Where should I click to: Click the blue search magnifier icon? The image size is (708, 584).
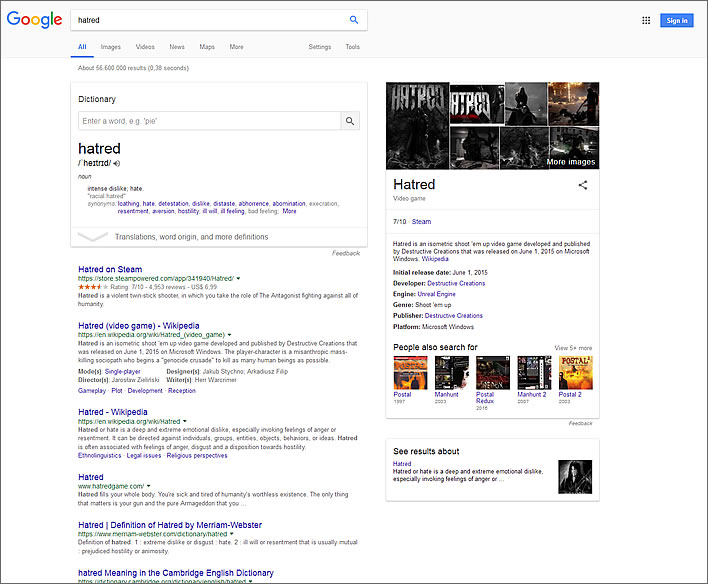click(x=354, y=20)
